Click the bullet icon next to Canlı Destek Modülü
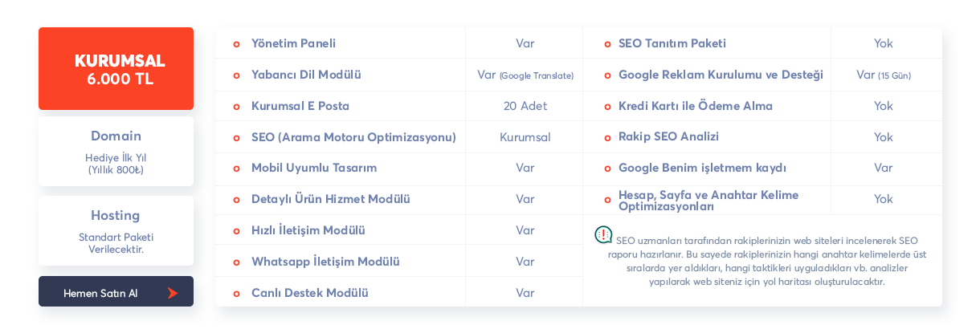The width and height of the screenshot is (980, 333). point(236,294)
